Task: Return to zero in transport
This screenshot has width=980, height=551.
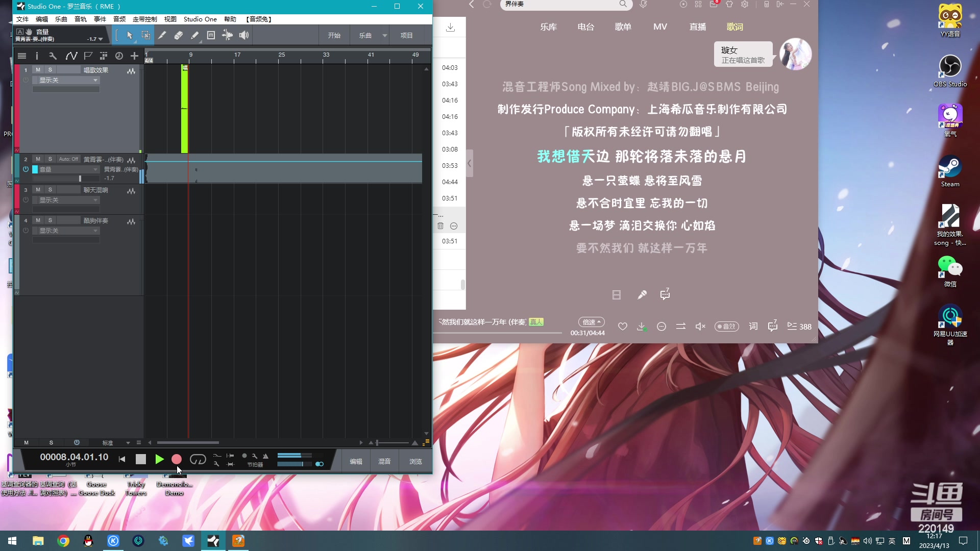Action: tap(122, 459)
